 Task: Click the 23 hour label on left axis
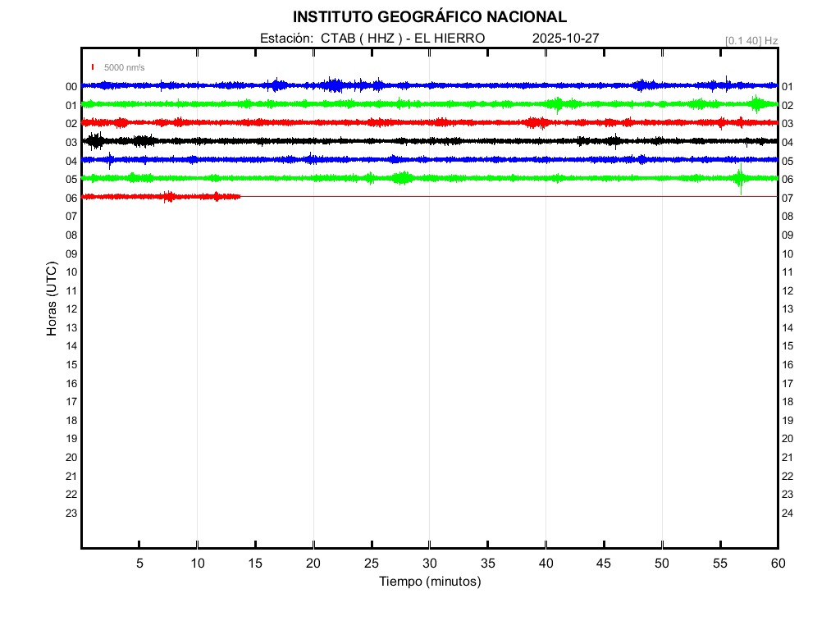(x=71, y=514)
